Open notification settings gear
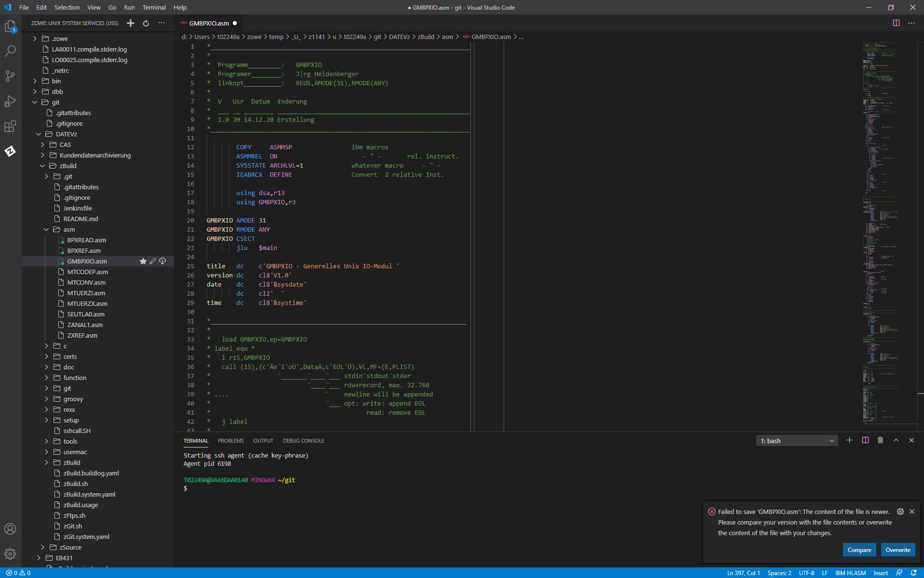The width and height of the screenshot is (924, 578). tap(900, 512)
